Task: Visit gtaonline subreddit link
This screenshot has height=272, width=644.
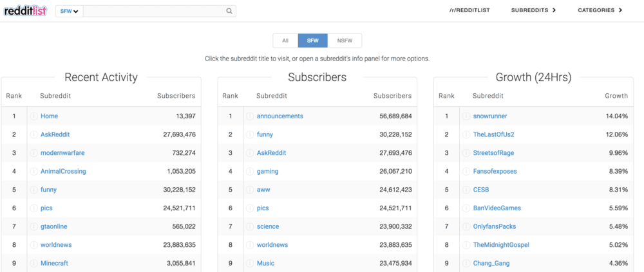Action: (54, 226)
